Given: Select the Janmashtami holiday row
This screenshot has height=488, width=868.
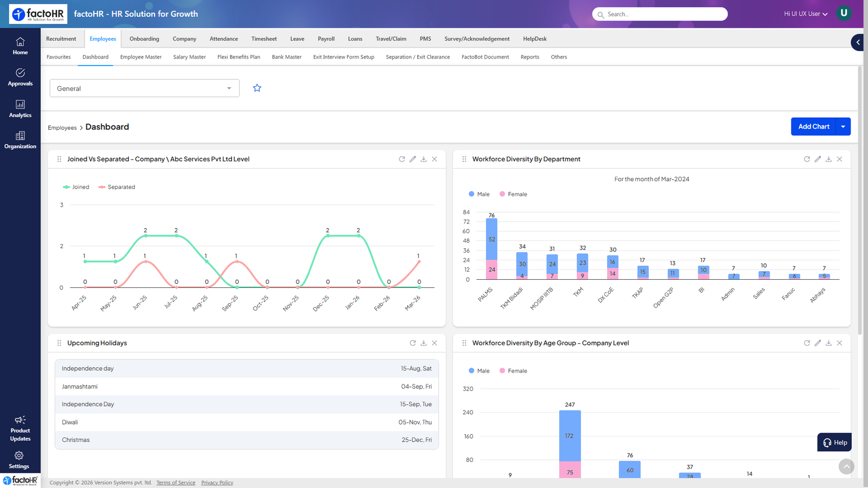Looking at the screenshot, I should (x=247, y=387).
